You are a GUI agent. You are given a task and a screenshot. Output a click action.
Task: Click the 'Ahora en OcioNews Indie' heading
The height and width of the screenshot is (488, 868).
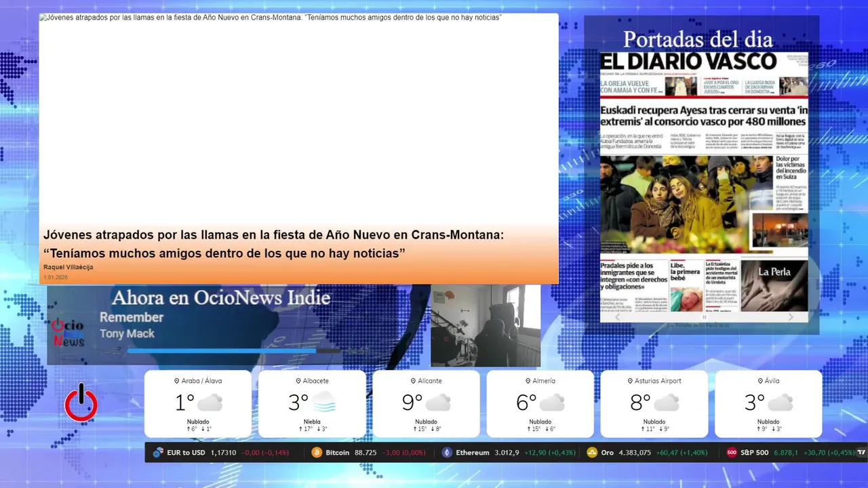tap(221, 298)
